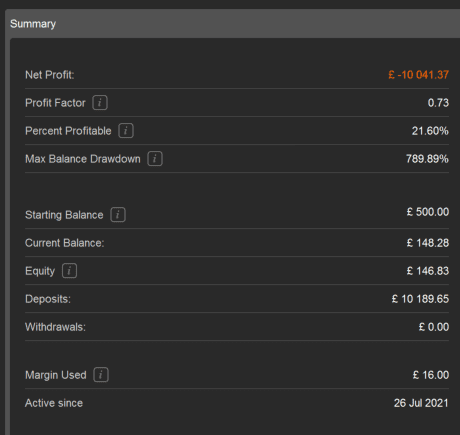Select Starting Balance value £ 500.00
The height and width of the screenshot is (435, 460).
[x=428, y=212]
